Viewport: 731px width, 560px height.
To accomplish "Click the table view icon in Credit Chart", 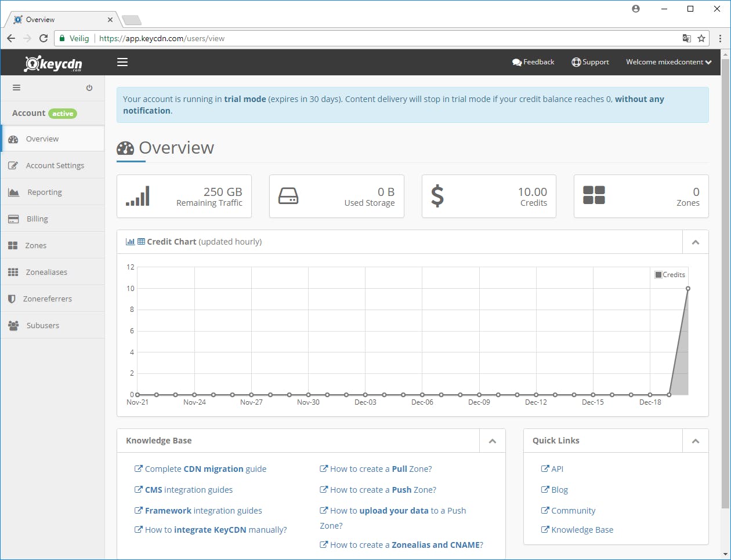I will point(141,242).
